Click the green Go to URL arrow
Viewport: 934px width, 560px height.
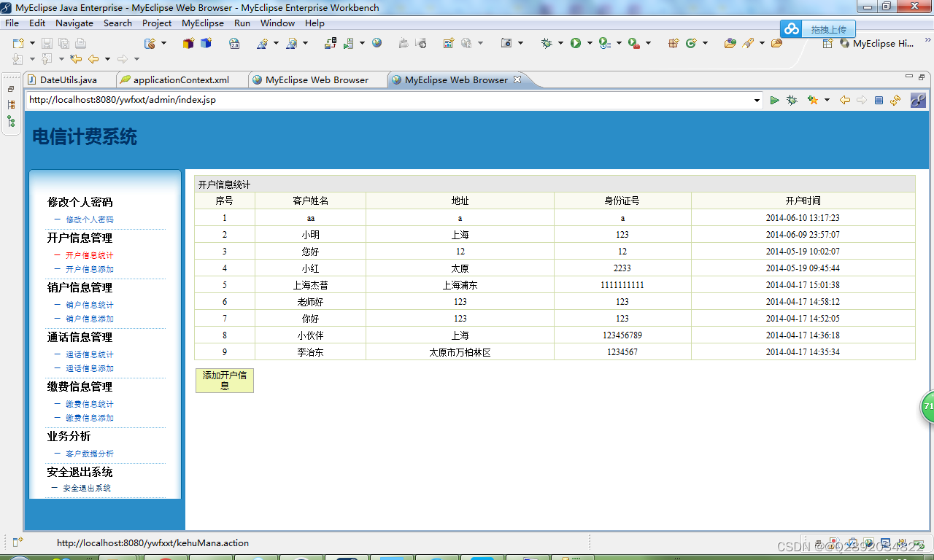click(774, 100)
